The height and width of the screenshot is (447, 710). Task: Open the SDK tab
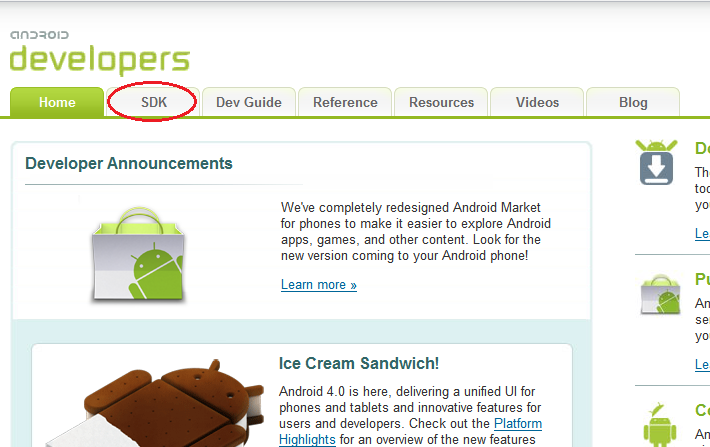pos(154,102)
